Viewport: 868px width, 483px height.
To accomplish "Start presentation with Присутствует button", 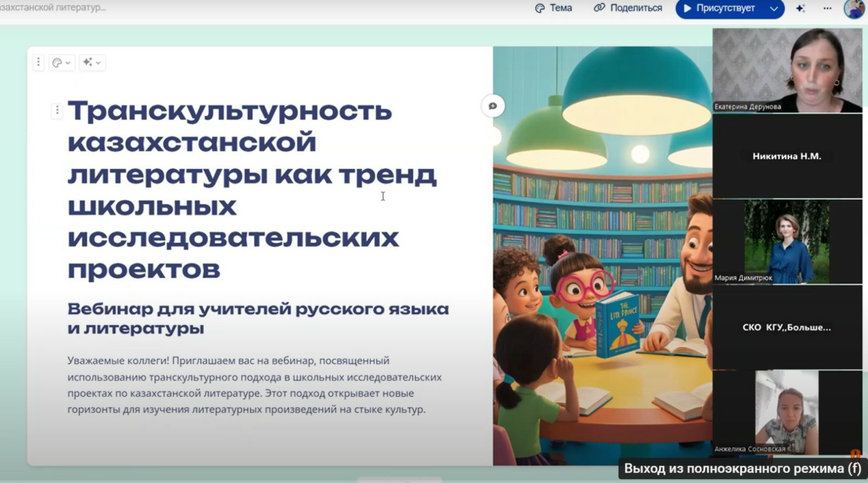I will 719,8.
